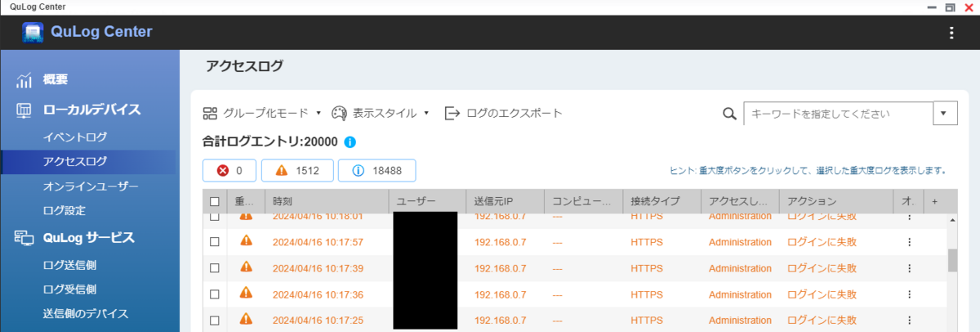The height and width of the screenshot is (332, 980).
Task: Click QuLog サービス section heading
Action: click(88, 238)
